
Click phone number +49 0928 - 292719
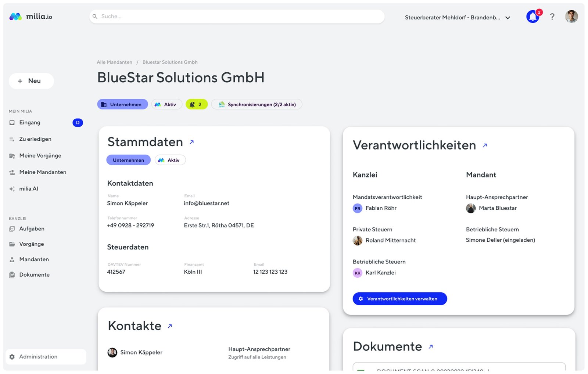click(x=130, y=225)
